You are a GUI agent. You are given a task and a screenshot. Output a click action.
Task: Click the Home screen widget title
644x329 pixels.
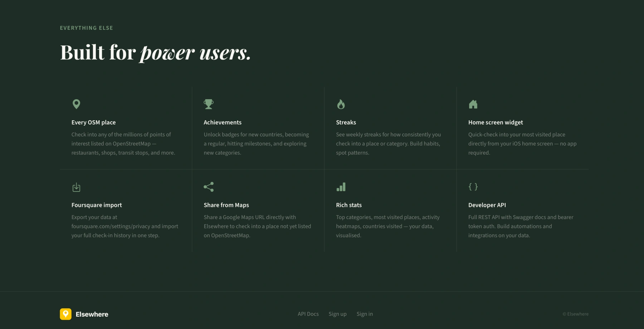click(496, 122)
